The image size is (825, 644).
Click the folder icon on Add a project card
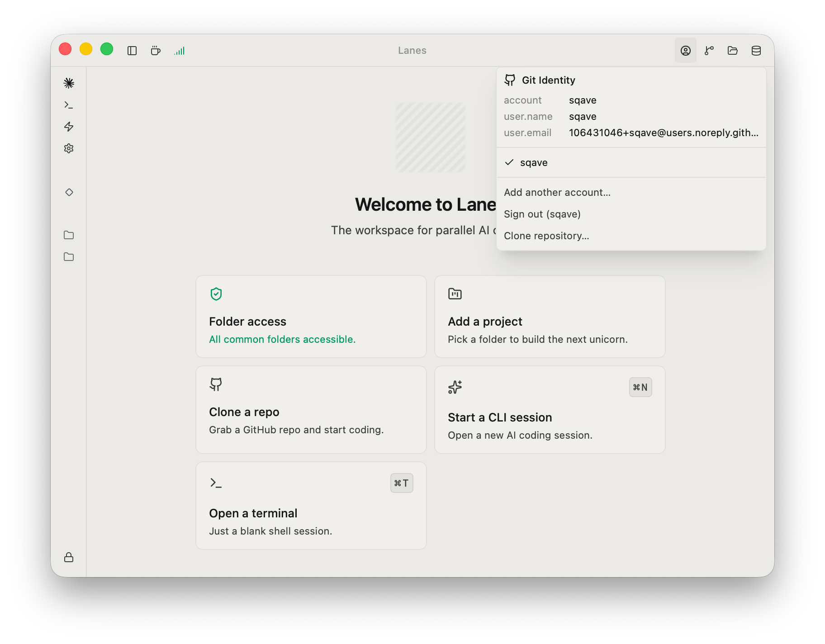(x=455, y=294)
